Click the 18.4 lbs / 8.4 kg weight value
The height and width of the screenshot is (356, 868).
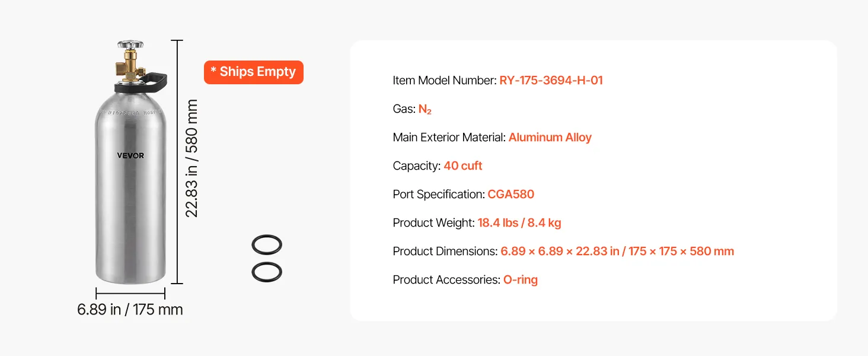[x=519, y=223]
